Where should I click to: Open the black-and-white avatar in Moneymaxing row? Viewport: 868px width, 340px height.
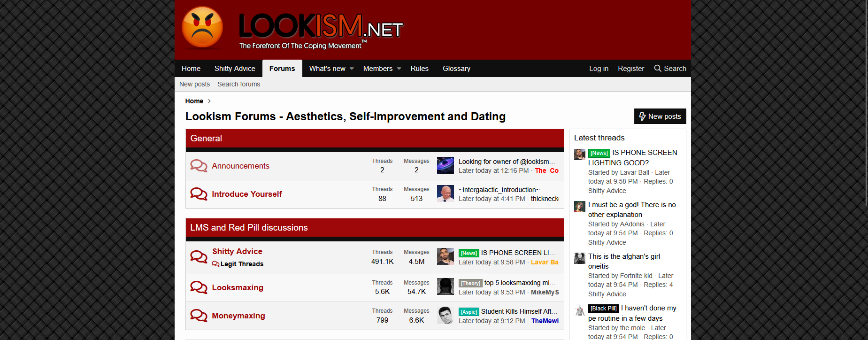click(445, 315)
